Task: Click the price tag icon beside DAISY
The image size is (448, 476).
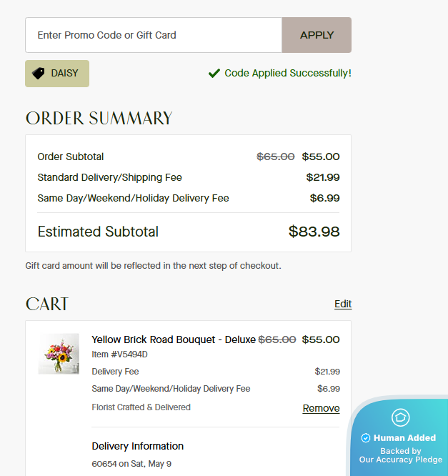Action: [x=39, y=74]
